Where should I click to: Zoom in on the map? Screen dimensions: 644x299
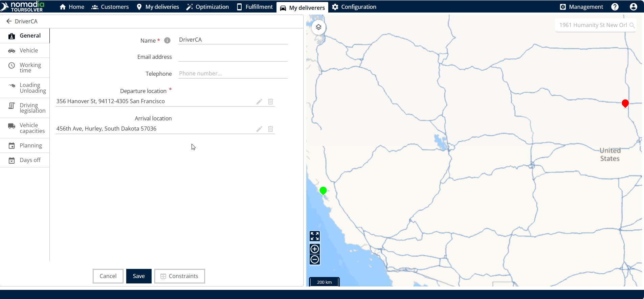click(x=315, y=249)
